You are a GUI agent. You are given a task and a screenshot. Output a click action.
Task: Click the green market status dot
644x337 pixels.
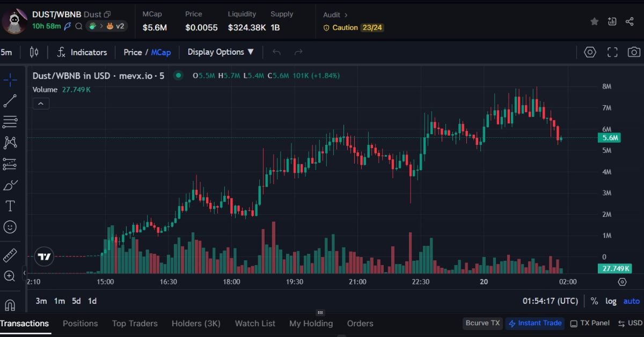(x=178, y=76)
